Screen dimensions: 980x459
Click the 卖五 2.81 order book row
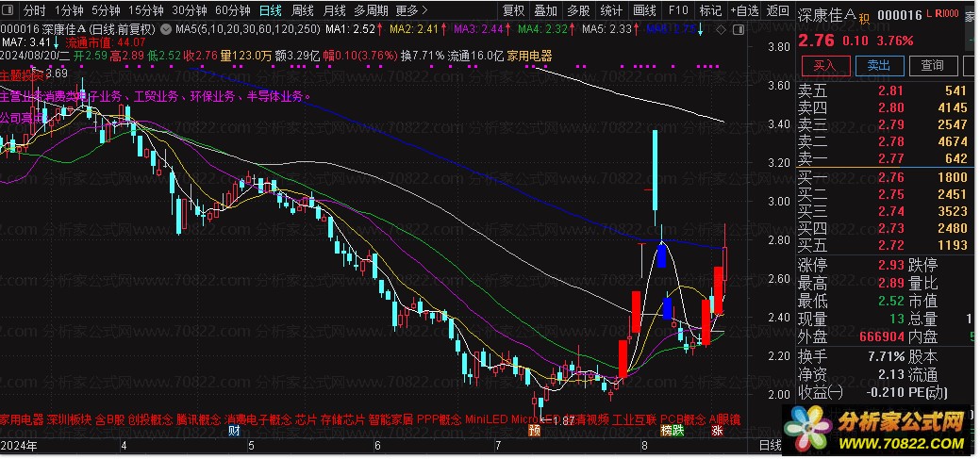click(x=882, y=91)
